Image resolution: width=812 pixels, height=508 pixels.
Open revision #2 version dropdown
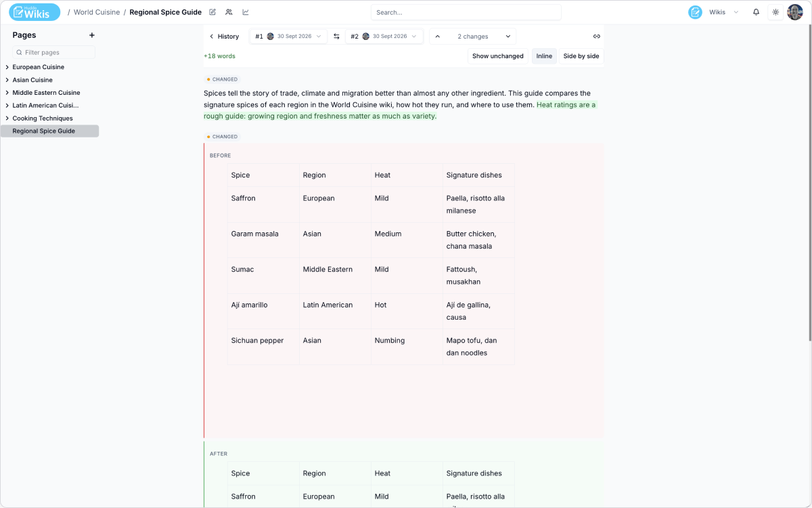click(x=384, y=37)
